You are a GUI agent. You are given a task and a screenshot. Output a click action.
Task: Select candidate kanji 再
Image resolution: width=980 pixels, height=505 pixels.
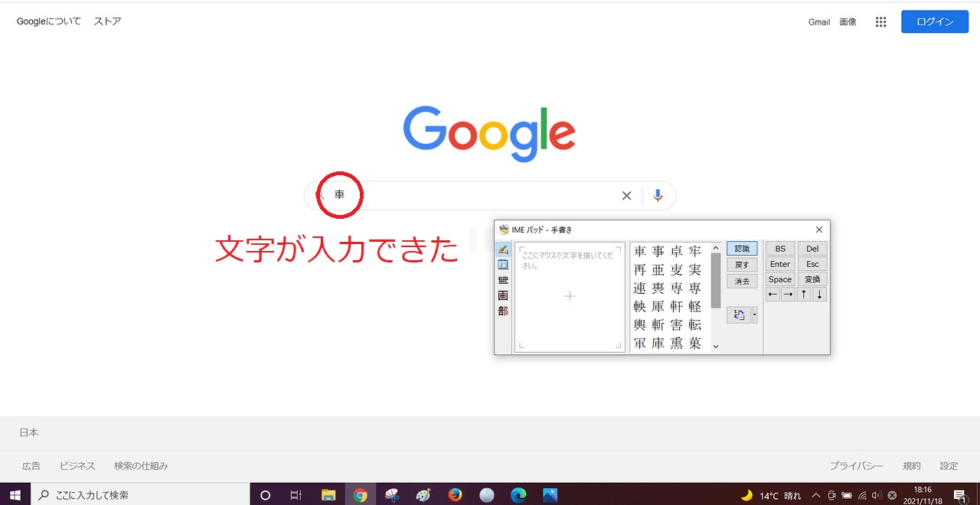[x=640, y=269]
